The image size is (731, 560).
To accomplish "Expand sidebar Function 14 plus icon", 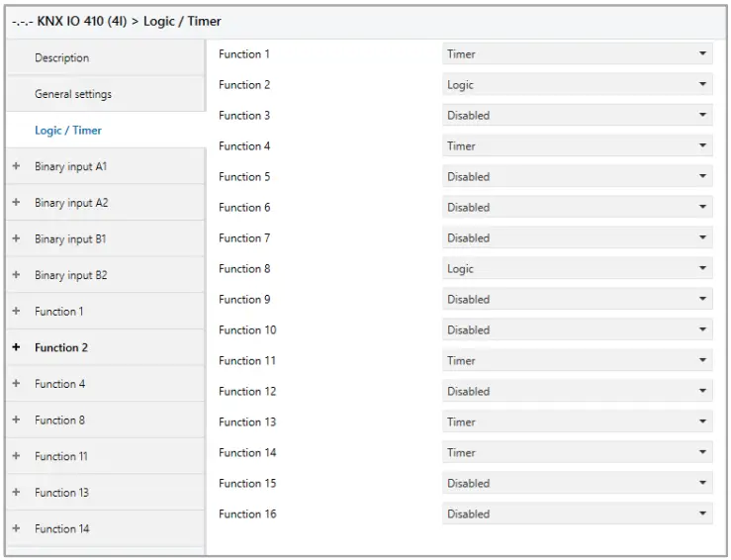I will click(16, 528).
